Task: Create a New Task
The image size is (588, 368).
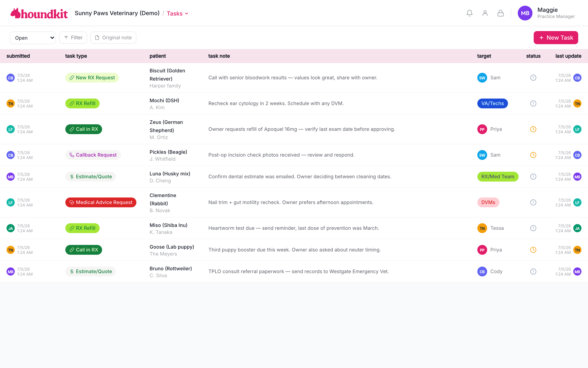Action: point(556,38)
